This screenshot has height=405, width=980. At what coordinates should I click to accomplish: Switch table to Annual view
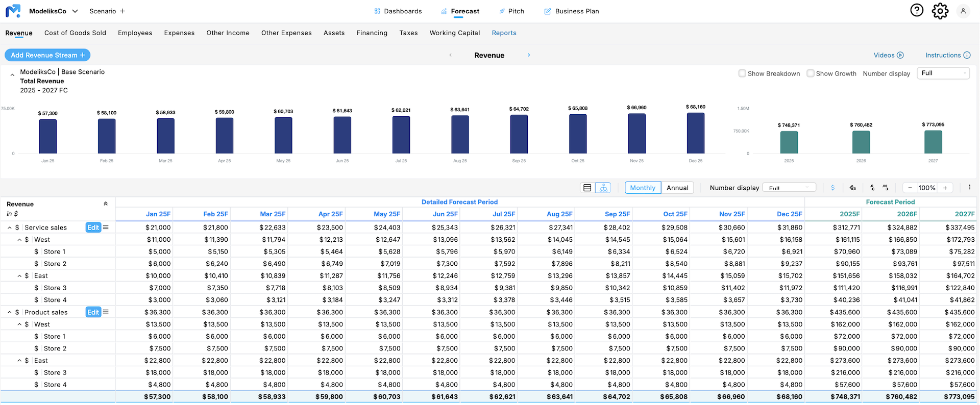click(x=677, y=188)
